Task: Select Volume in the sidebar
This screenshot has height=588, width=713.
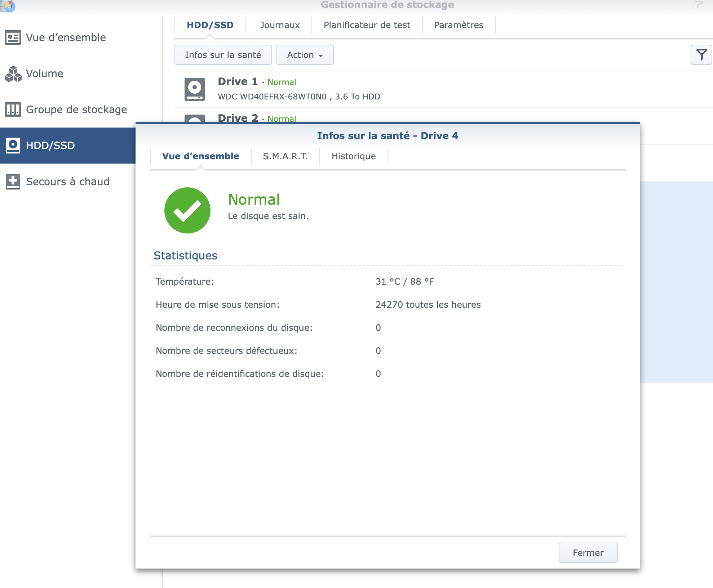Action: point(45,73)
